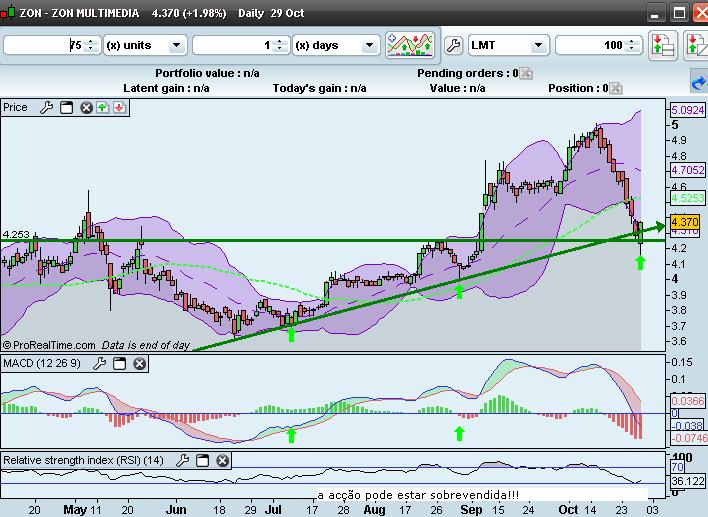Click the MACD 0.0366 value label

coord(687,401)
